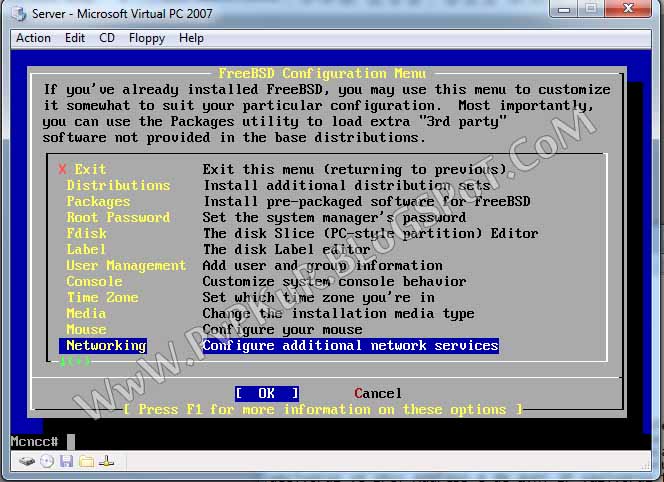Click 'Configure your mouse' description

tap(282, 330)
